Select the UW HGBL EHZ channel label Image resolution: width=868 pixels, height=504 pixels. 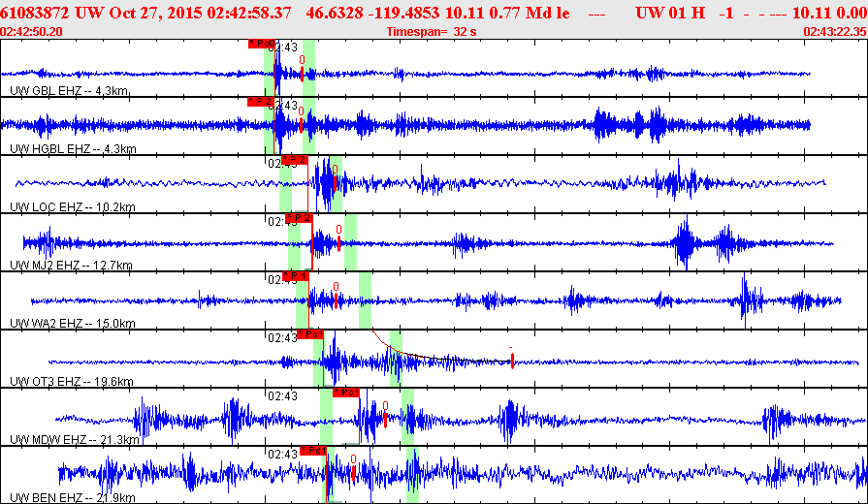[73, 149]
